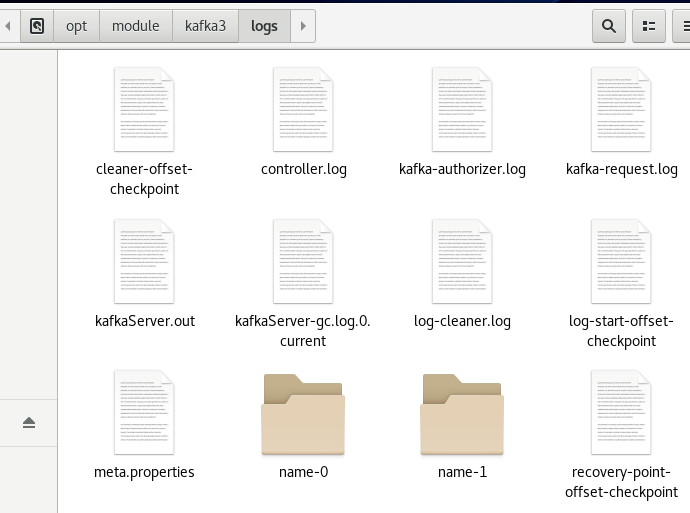Image resolution: width=690 pixels, height=513 pixels.
Task: Open the cleaner-offset-checkpoint file icon
Action: (144, 110)
